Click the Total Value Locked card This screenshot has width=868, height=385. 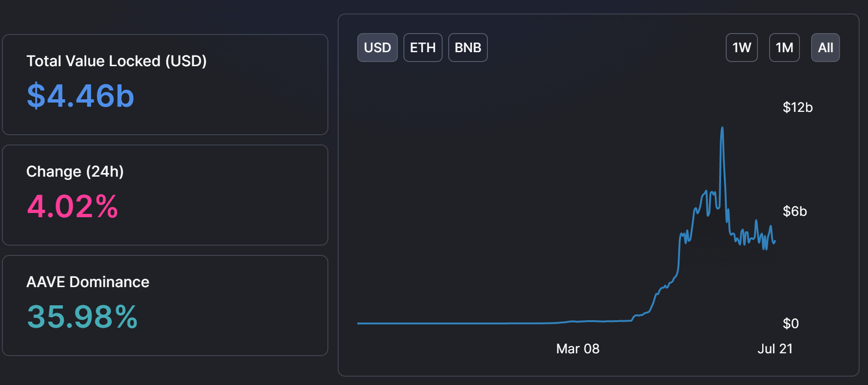tap(165, 84)
